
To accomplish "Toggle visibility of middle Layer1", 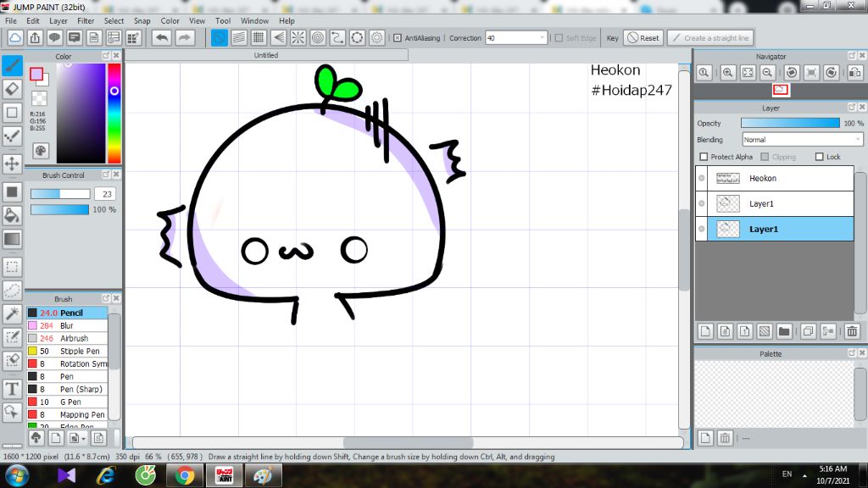I will (701, 203).
